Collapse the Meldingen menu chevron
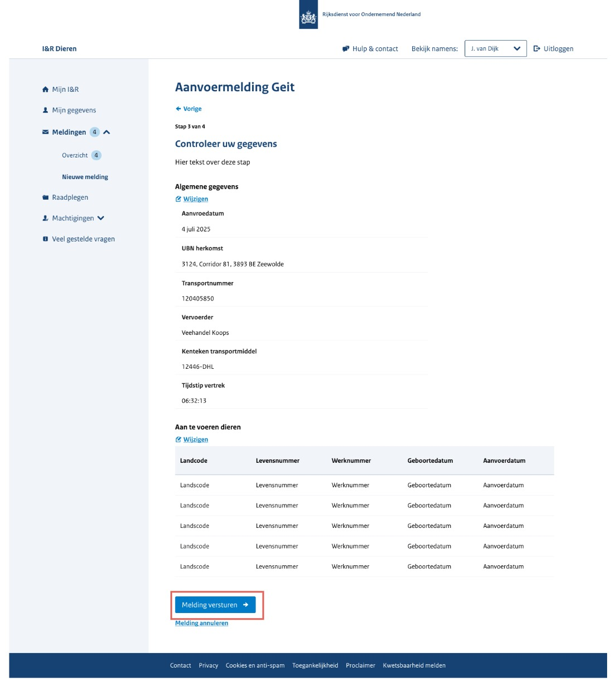The height and width of the screenshot is (687, 616). (x=107, y=132)
